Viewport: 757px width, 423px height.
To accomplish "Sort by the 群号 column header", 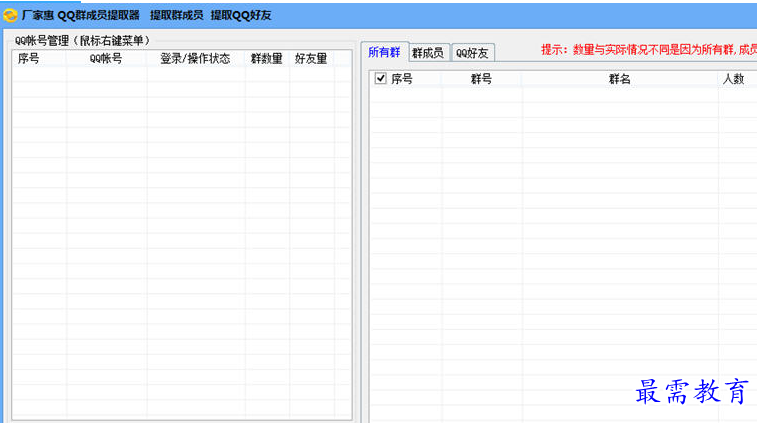I will coord(481,79).
